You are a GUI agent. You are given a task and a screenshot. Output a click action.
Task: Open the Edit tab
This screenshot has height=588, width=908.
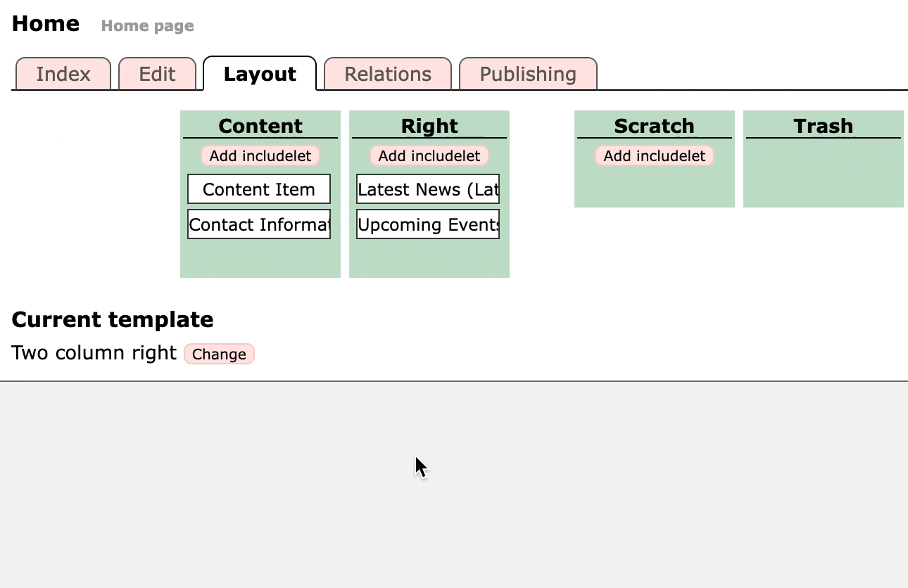pyautogui.click(x=157, y=74)
